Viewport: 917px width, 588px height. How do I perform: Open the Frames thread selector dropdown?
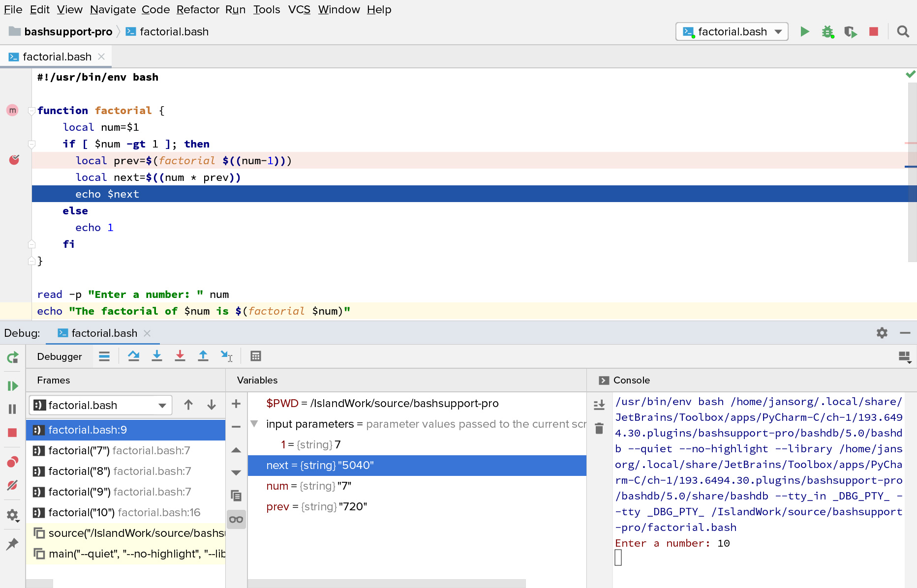coord(100,405)
